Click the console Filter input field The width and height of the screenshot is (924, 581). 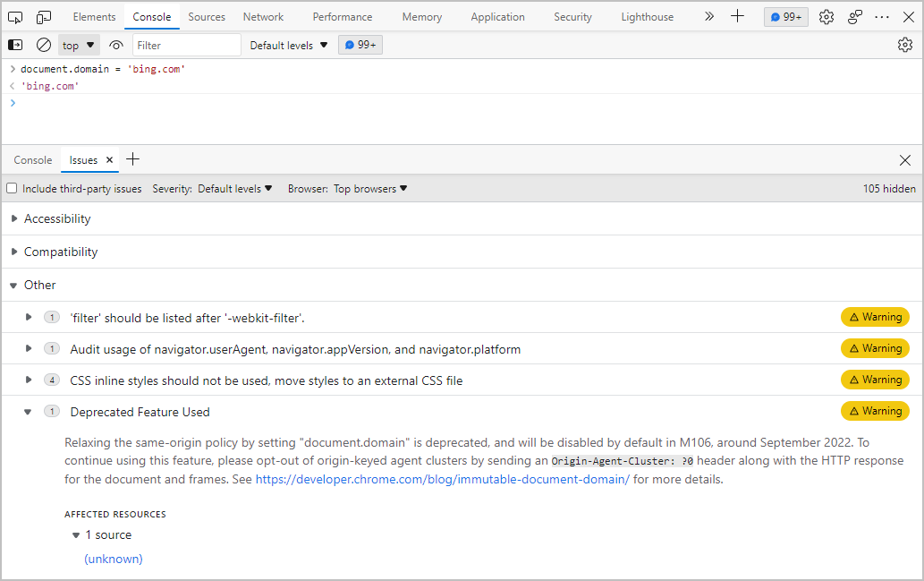point(185,44)
